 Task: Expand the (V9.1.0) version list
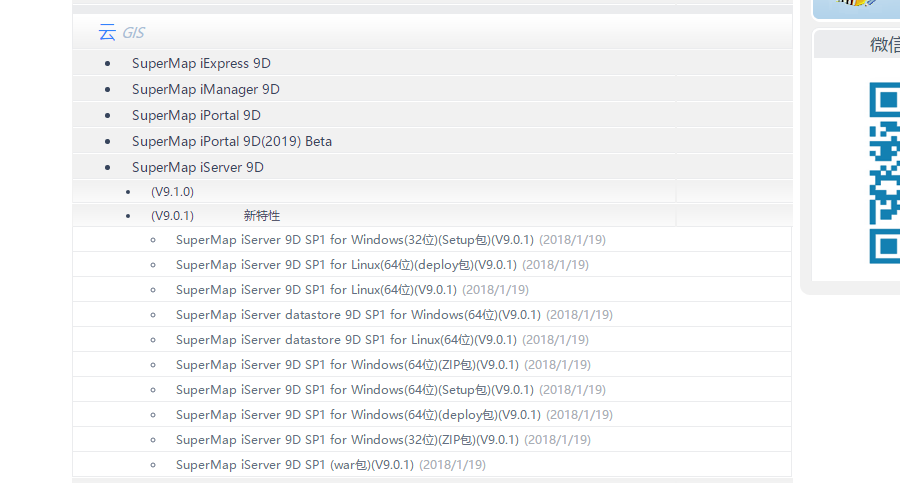(x=172, y=192)
